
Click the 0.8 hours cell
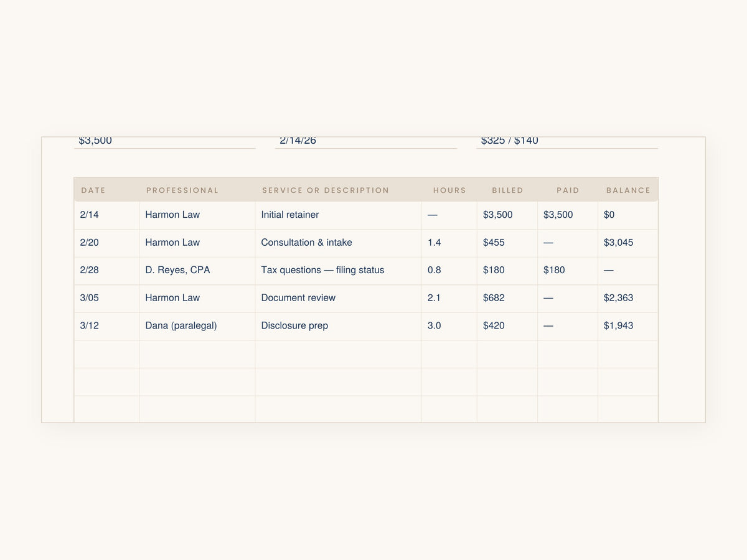449,271
